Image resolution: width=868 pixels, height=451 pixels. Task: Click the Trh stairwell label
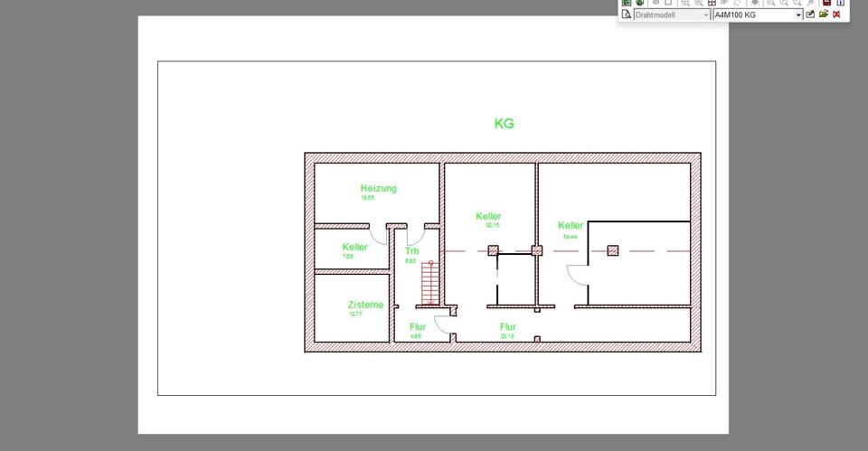[411, 251]
